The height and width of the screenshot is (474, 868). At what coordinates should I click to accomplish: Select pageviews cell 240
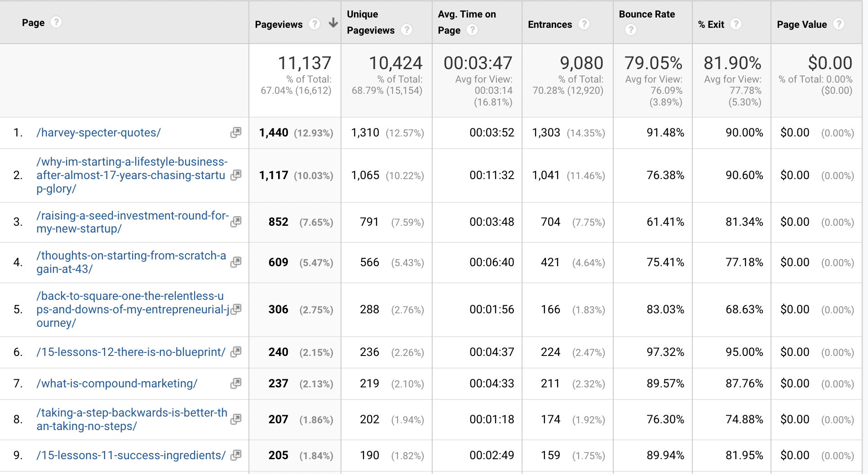point(279,352)
